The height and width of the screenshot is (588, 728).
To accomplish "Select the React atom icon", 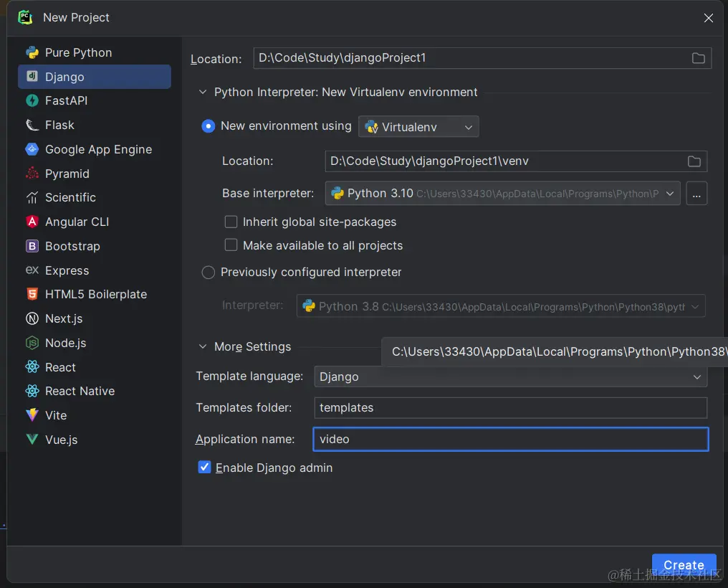I will 32,367.
